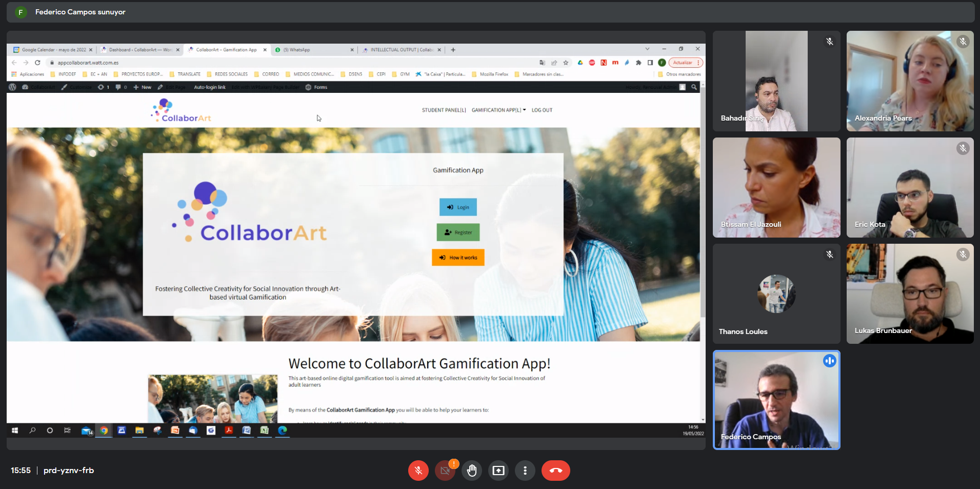
Task: Open Microsoft Edge in taskbar
Action: 282,431
